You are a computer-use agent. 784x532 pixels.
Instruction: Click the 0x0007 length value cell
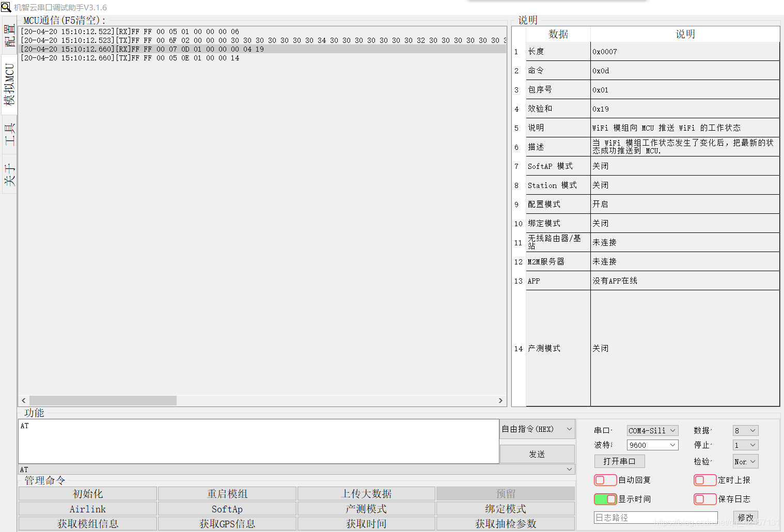click(685, 52)
